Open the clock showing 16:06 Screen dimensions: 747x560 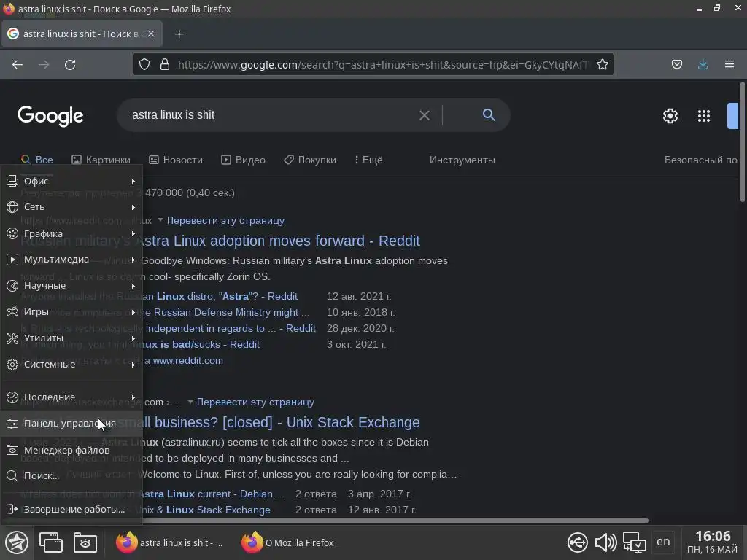(713, 542)
